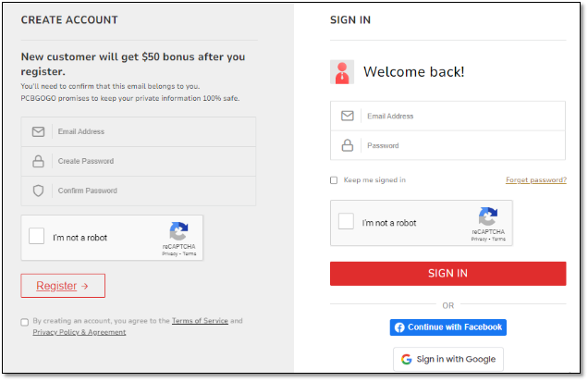Click the envelope icon in Create Account form

(x=38, y=131)
